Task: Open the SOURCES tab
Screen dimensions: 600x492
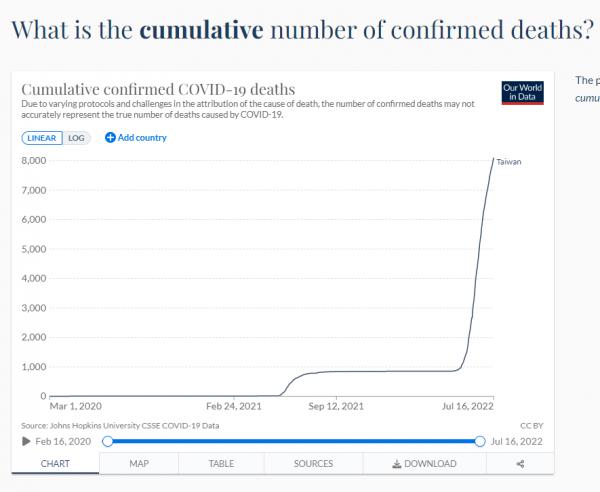Action: tap(313, 464)
